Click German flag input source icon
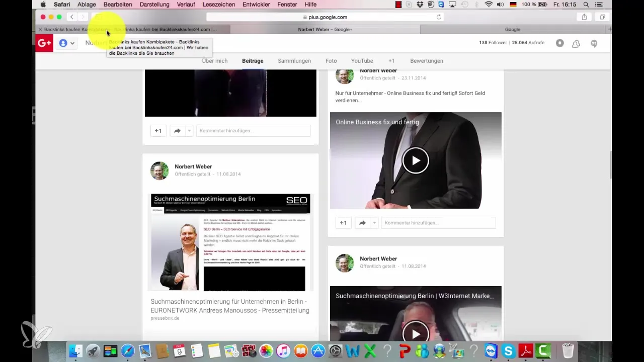Image resolution: width=644 pixels, height=362 pixels. pyautogui.click(x=513, y=5)
